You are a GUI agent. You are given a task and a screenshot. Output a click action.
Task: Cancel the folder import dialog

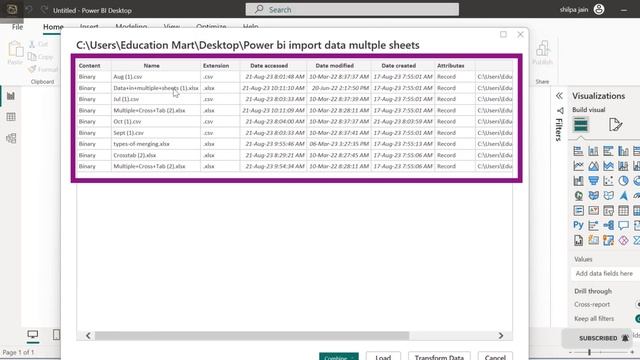click(495, 357)
